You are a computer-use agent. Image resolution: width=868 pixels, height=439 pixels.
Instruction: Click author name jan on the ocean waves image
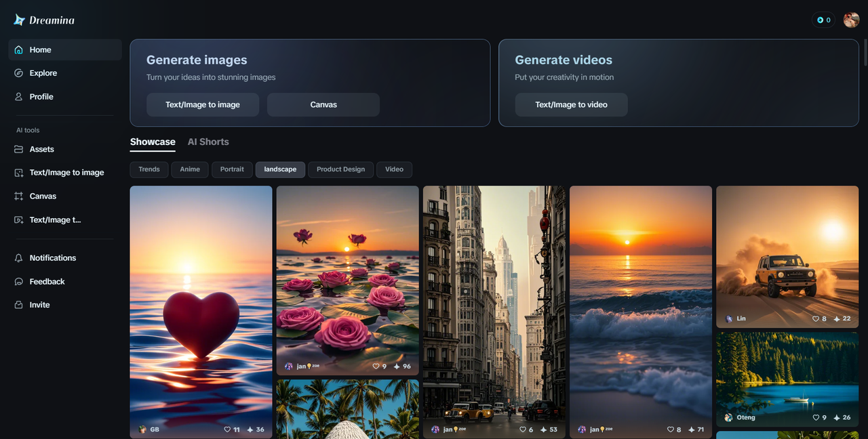601,430
